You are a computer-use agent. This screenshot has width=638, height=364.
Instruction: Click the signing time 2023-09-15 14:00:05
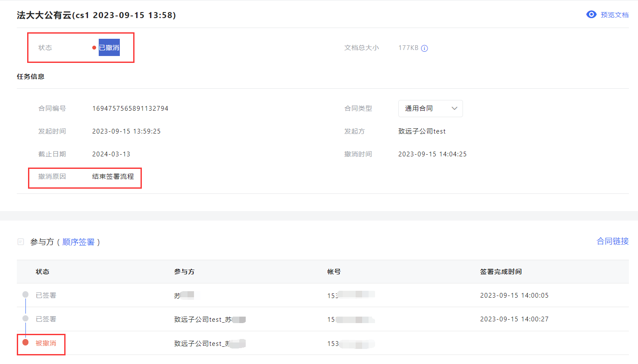[514, 296]
